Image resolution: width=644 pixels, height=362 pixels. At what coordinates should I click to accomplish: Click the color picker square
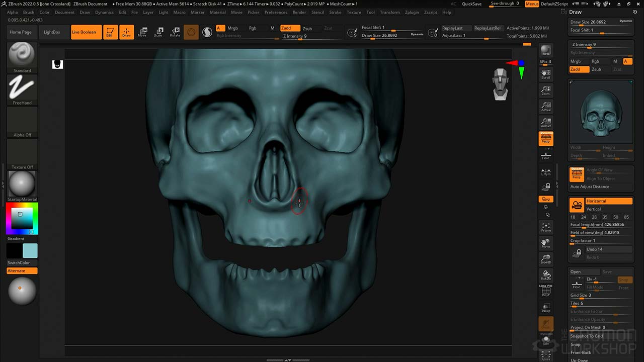pyautogui.click(x=22, y=219)
